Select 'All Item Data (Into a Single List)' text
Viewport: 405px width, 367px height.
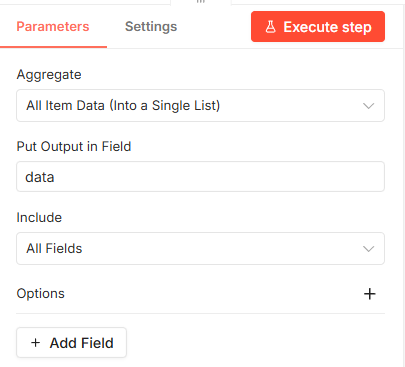123,106
